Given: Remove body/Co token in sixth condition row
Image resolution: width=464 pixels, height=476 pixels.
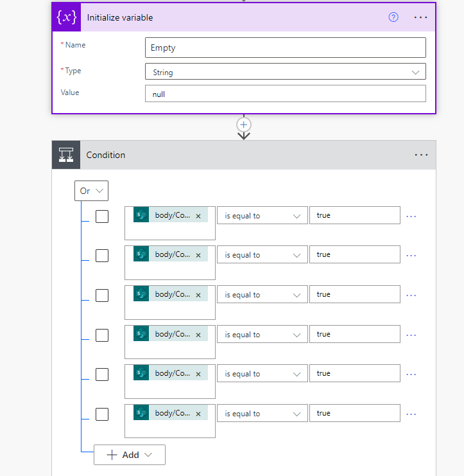Looking at the screenshot, I should click(198, 414).
